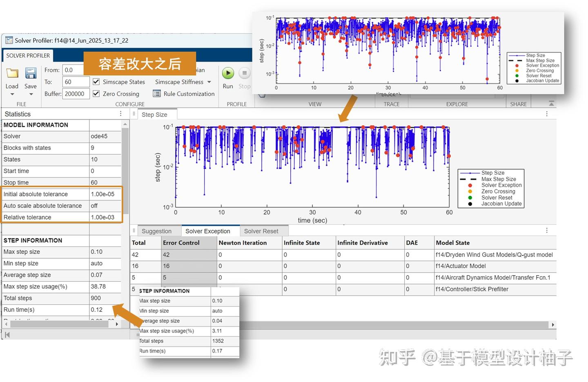Image resolution: width=588 pixels, height=382 pixels.
Task: Select f14/Aircraft Dynamics Model/Transfer Fcn.1 row
Action: point(343,278)
